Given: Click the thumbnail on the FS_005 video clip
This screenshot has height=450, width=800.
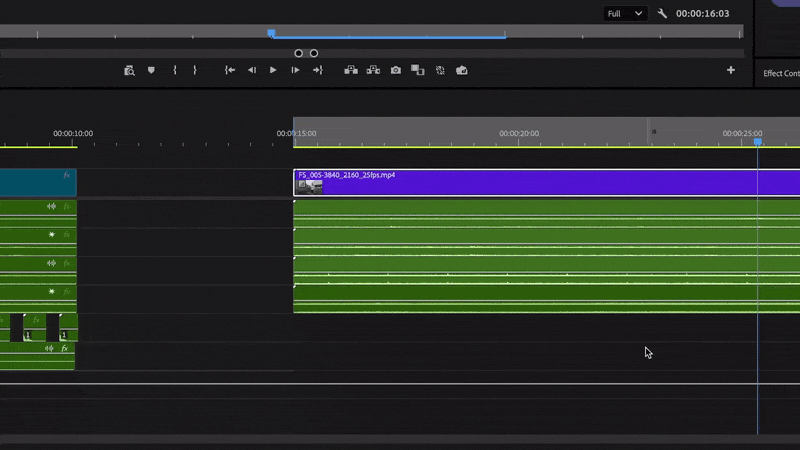Looking at the screenshot, I should click(x=310, y=187).
